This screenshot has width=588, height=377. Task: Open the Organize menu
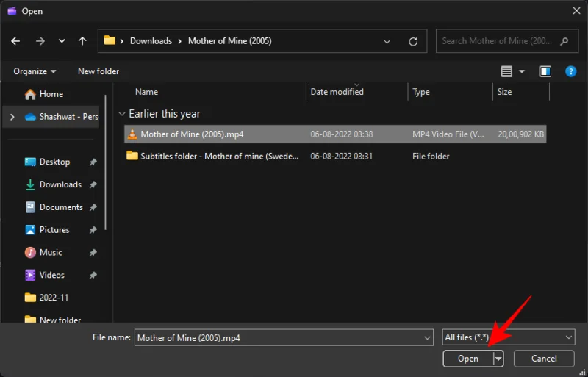tap(35, 71)
